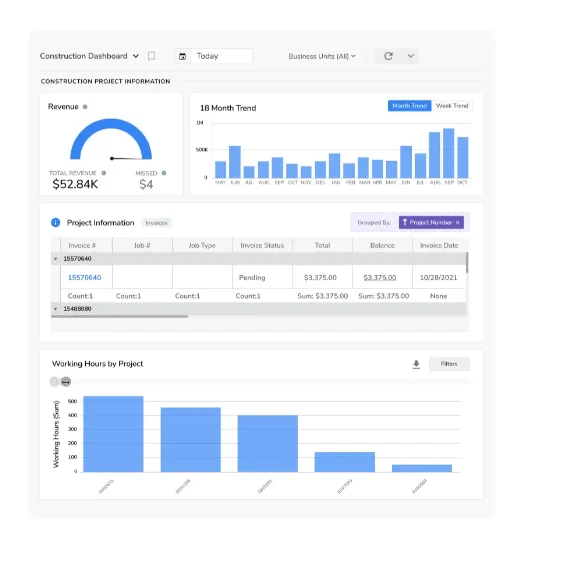Open the Business Units (All) dropdown
561x567 pixels.
point(322,56)
